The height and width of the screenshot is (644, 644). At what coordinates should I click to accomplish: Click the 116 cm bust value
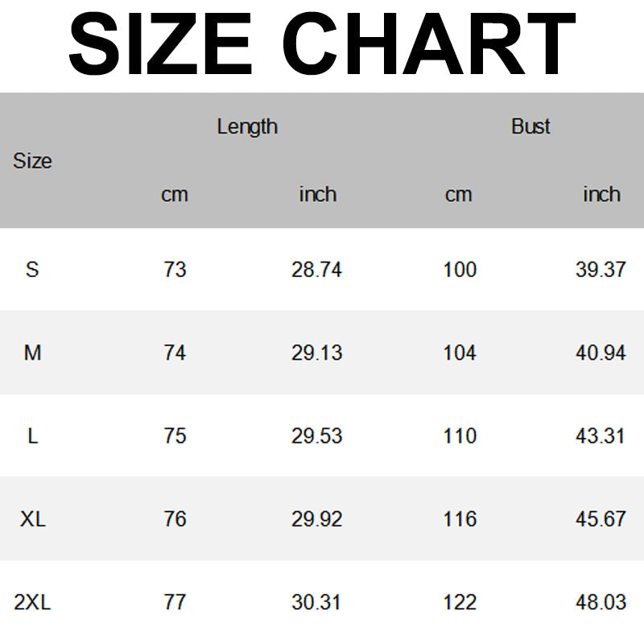[x=460, y=519]
